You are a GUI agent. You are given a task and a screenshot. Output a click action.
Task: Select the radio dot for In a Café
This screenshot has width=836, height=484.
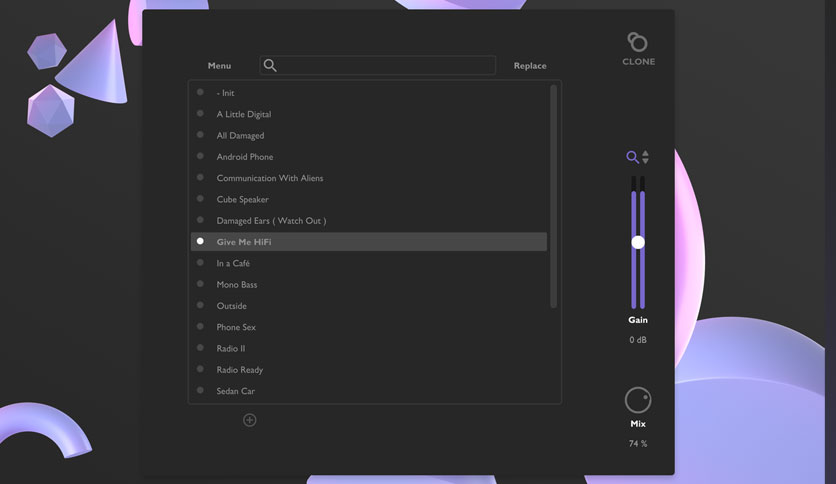[x=200, y=263]
